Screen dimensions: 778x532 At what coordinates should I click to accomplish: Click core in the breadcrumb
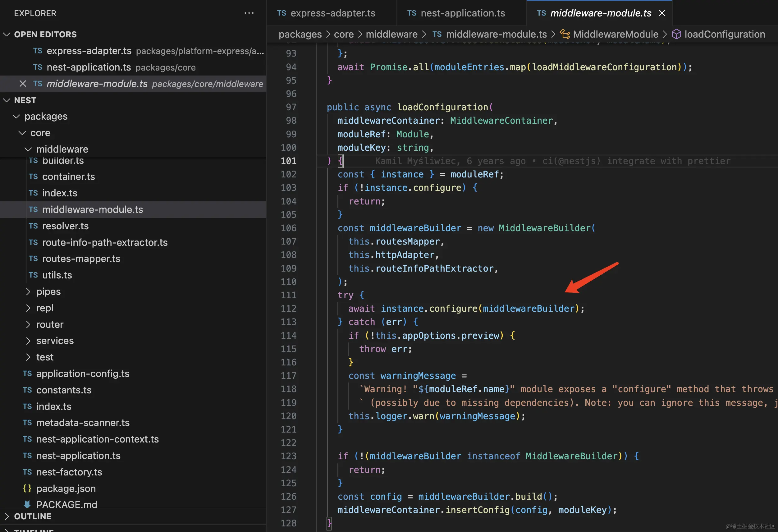[x=344, y=34]
